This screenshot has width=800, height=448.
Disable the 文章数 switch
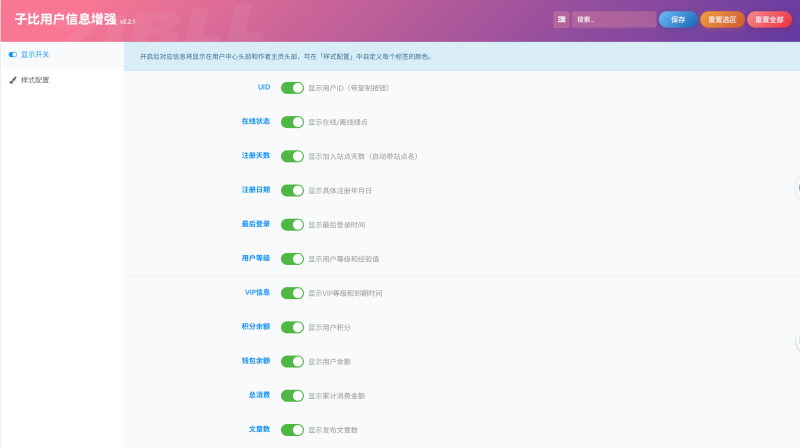292,430
